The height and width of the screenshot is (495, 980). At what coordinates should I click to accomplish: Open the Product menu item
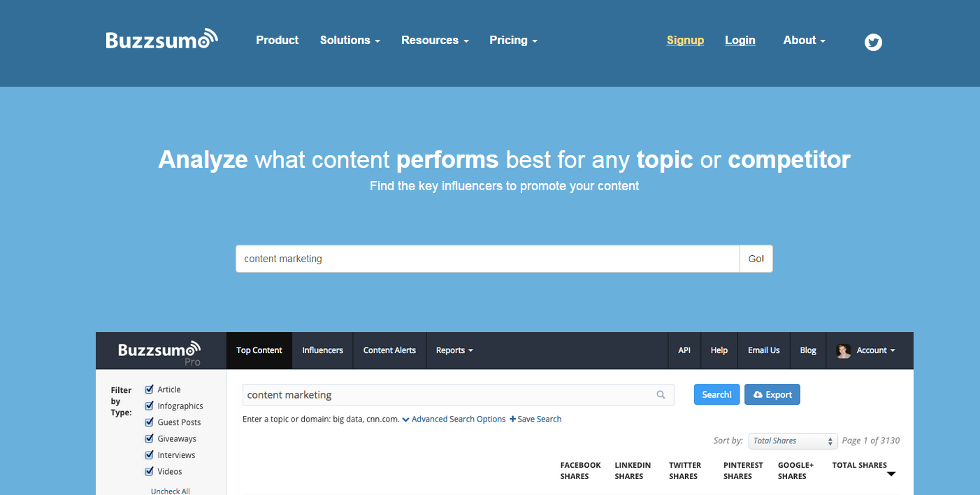pyautogui.click(x=278, y=41)
